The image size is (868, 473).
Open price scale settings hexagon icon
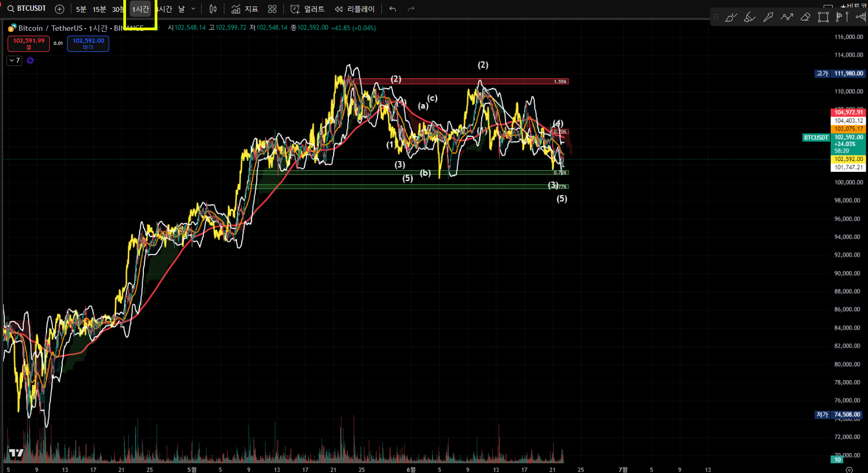point(849,469)
